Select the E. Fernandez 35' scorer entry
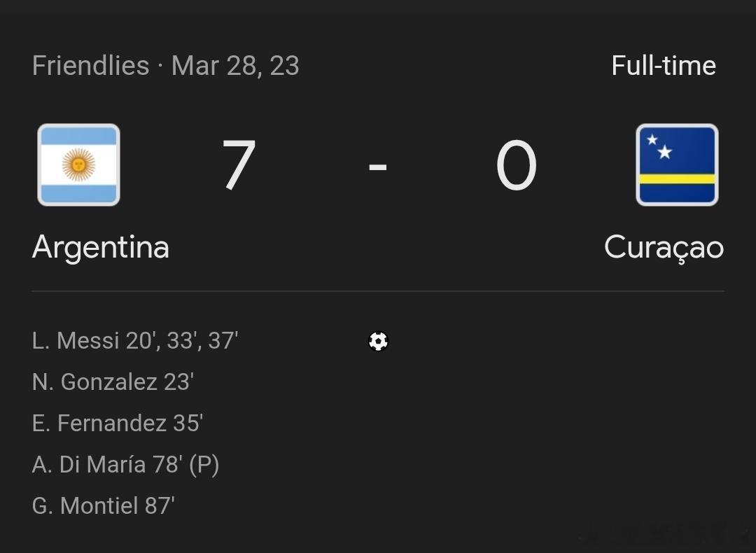Screen dimensions: 756x553 (118, 423)
